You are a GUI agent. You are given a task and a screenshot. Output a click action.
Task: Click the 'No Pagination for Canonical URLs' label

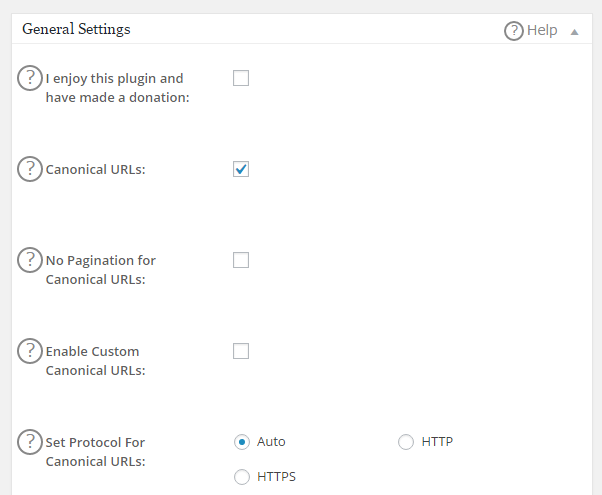100,270
